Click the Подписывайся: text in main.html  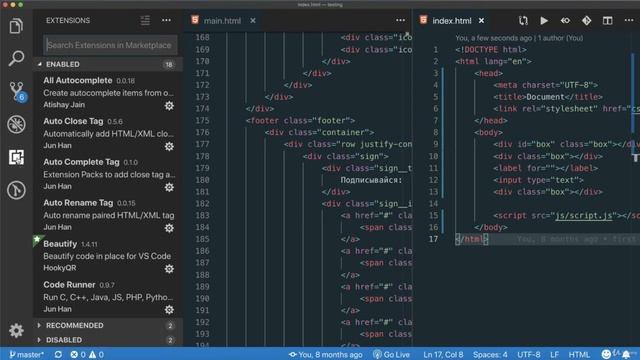pos(371,180)
